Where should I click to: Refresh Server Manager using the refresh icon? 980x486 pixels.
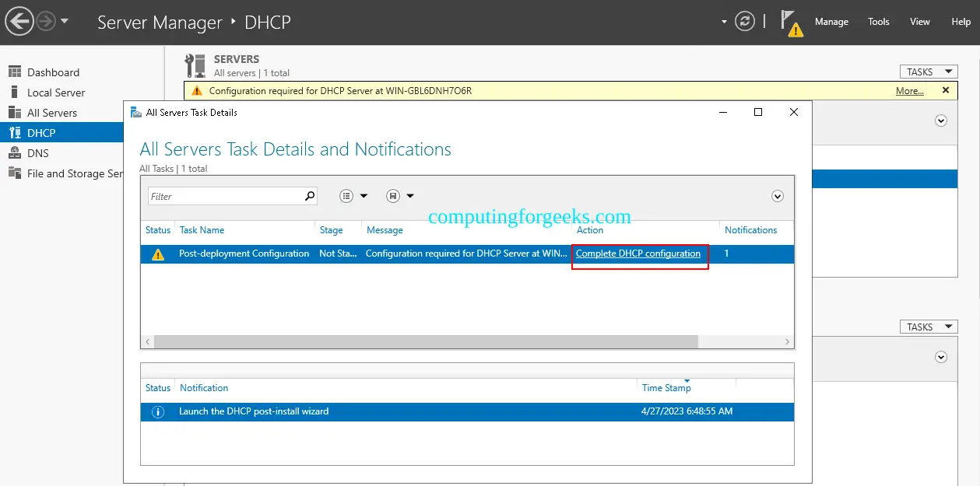744,21
